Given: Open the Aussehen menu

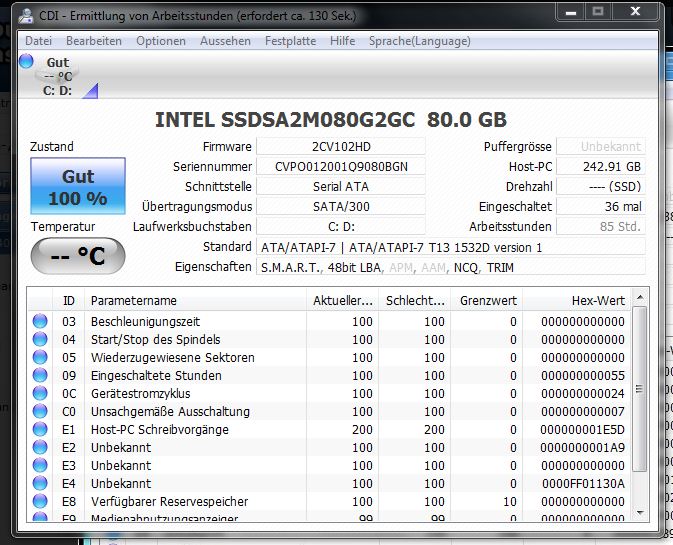Looking at the screenshot, I should pyautogui.click(x=225, y=41).
